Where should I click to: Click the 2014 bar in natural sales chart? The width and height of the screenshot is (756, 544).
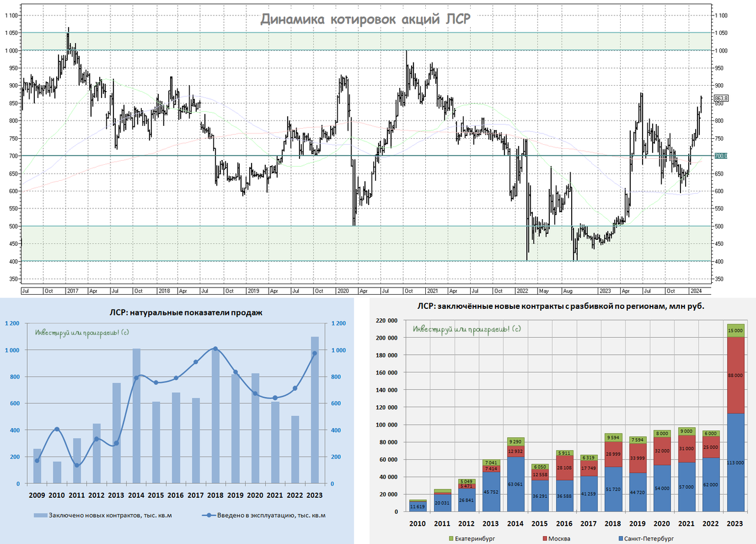tap(136, 416)
